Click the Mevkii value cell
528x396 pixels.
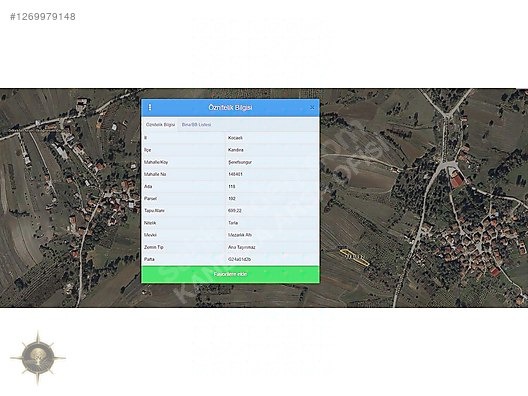[271, 235]
